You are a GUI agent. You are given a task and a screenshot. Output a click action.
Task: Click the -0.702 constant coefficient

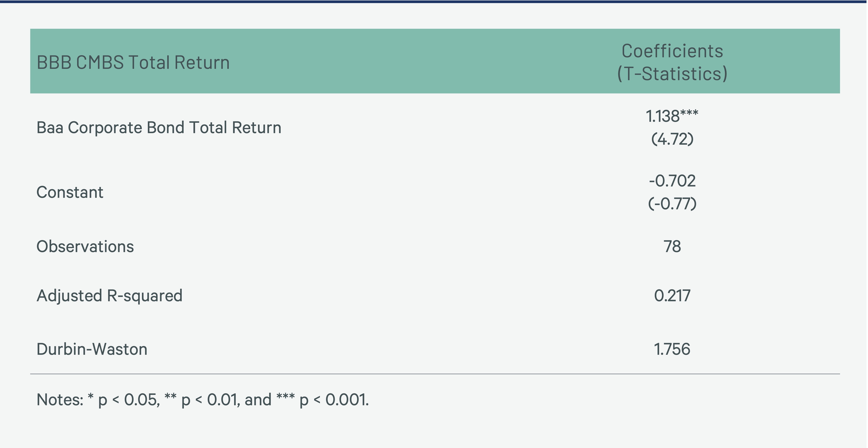click(x=672, y=181)
